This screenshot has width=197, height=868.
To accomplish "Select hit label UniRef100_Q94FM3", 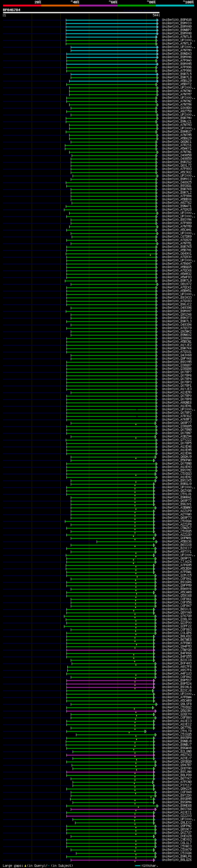I will pos(177,647).
